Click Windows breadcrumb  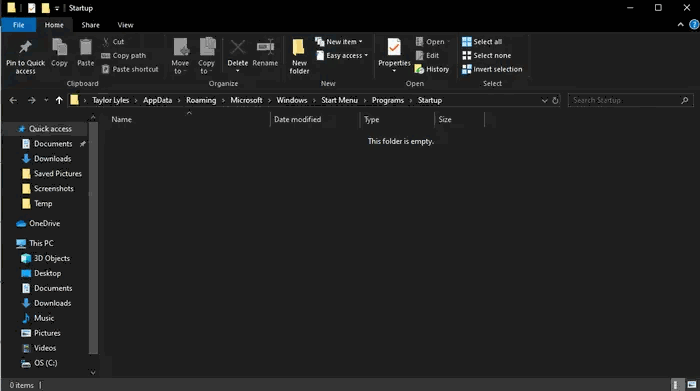tap(292, 100)
